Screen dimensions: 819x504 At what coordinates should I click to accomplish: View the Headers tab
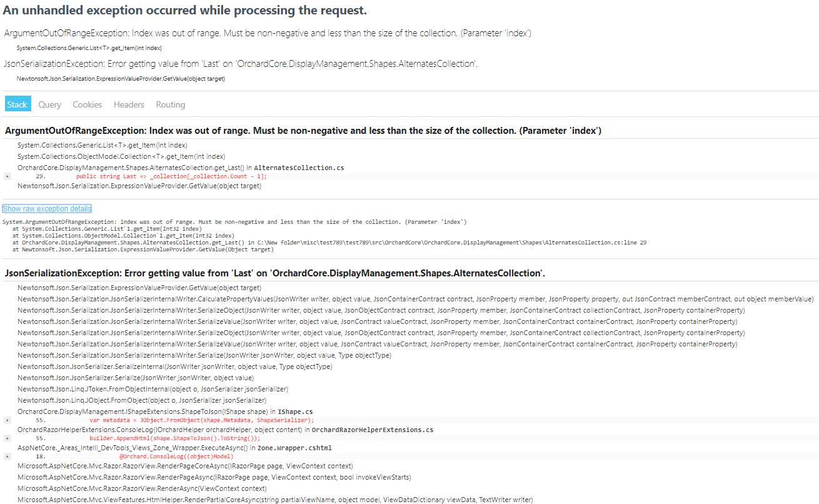point(129,104)
